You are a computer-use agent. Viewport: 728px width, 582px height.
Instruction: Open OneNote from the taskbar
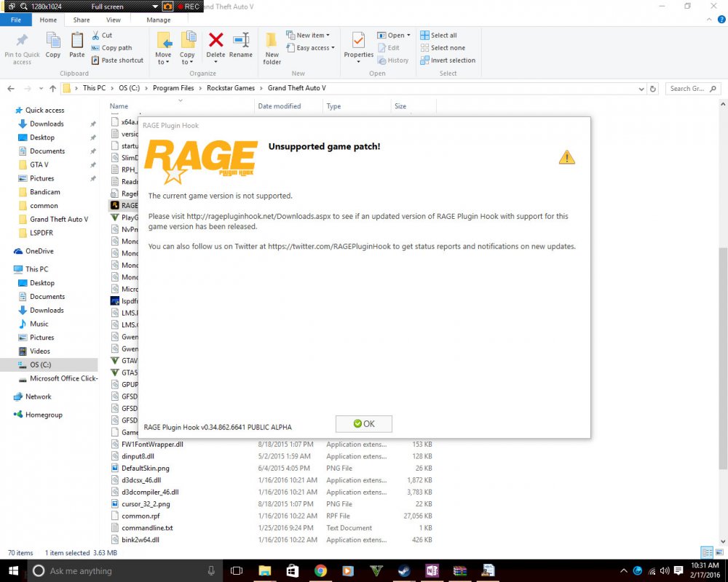(x=432, y=570)
